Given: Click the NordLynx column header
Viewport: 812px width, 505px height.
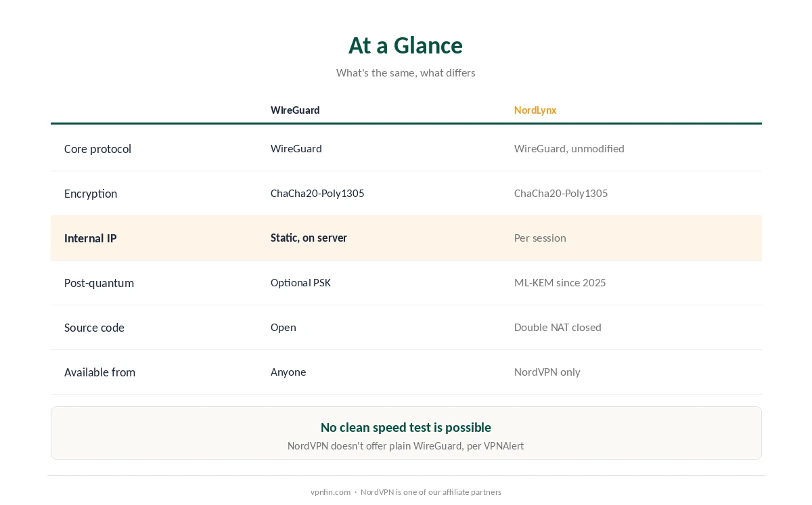Looking at the screenshot, I should tap(535, 110).
